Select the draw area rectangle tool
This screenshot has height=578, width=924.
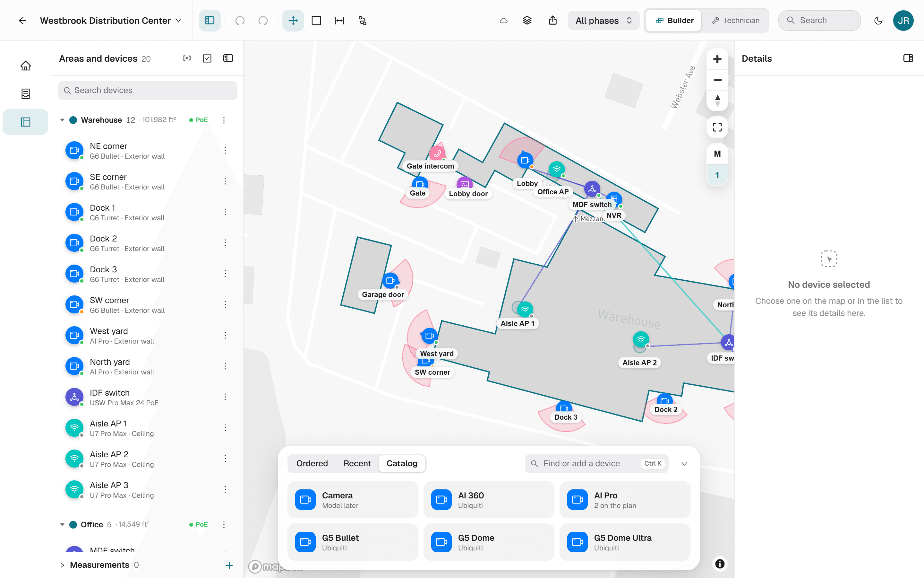click(x=316, y=21)
